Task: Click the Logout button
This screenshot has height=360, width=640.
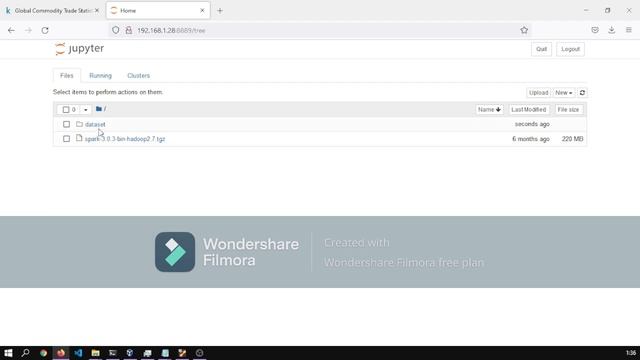Action: 570,49
